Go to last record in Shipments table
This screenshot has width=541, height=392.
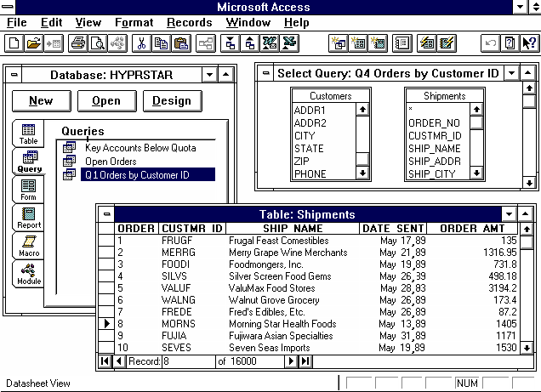305,361
